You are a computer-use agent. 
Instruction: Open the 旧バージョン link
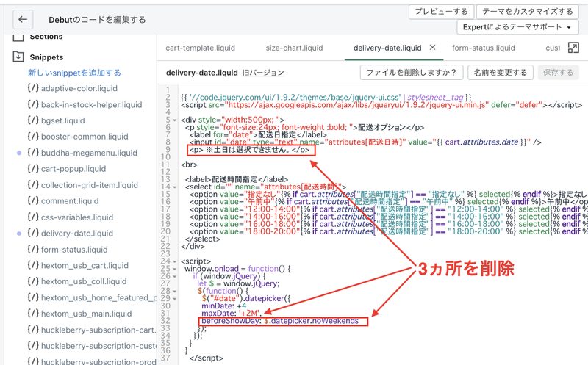tap(263, 73)
